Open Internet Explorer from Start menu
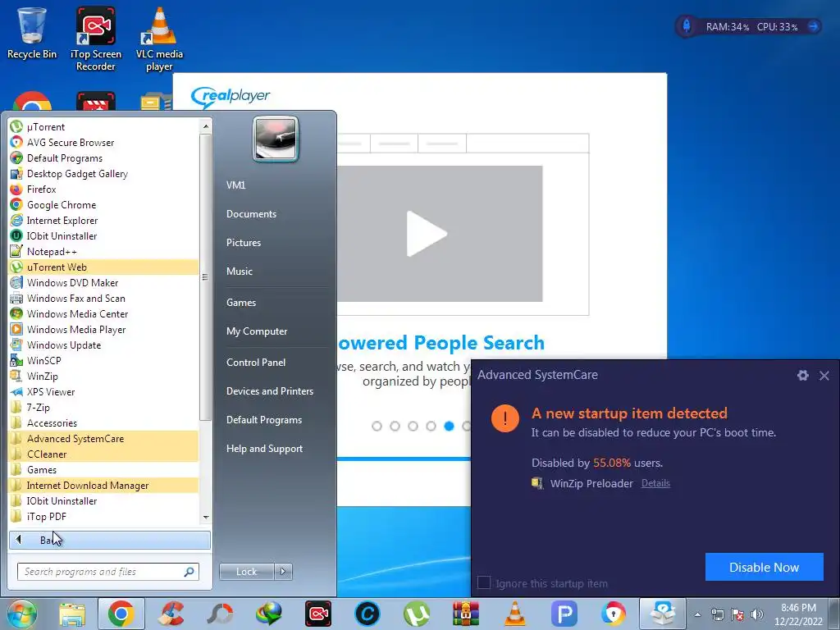Image resolution: width=840 pixels, height=630 pixels. tap(103, 220)
